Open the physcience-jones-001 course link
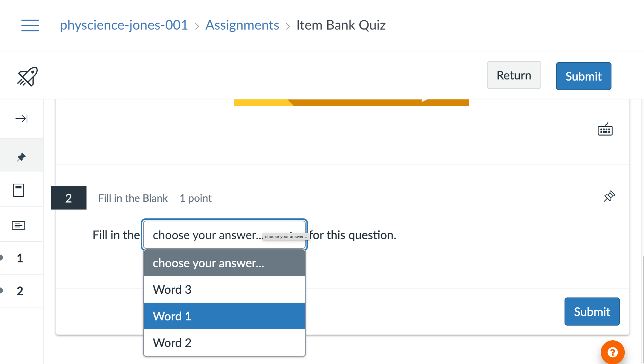The image size is (644, 364). coord(124,25)
